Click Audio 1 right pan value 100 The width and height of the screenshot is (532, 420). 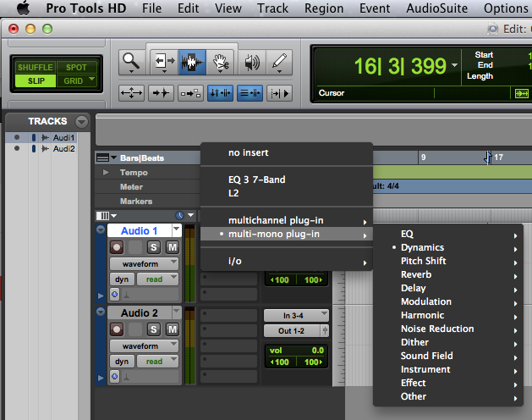313,280
